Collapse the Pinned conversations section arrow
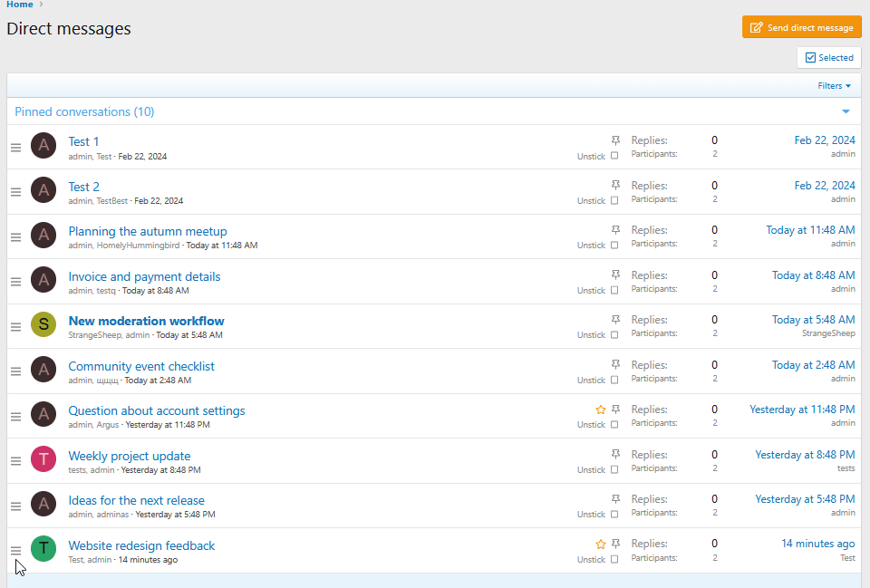This screenshot has height=588, width=870. [846, 111]
